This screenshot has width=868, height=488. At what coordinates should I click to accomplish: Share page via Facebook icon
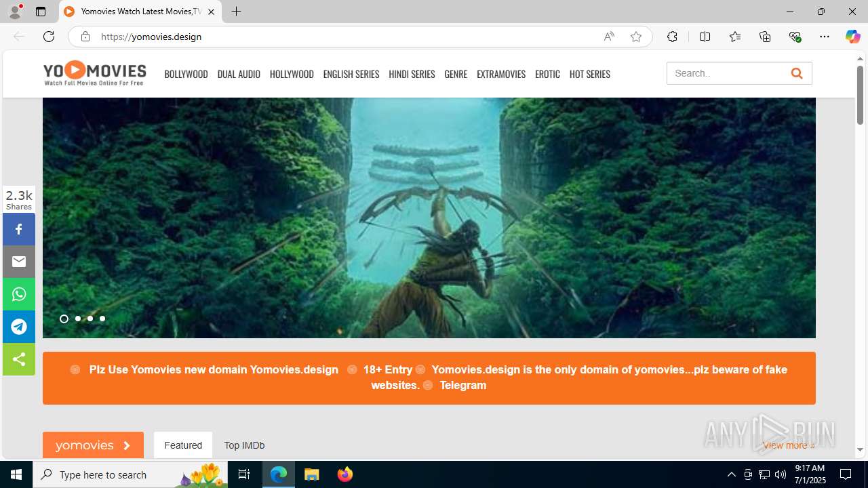pos(19,229)
